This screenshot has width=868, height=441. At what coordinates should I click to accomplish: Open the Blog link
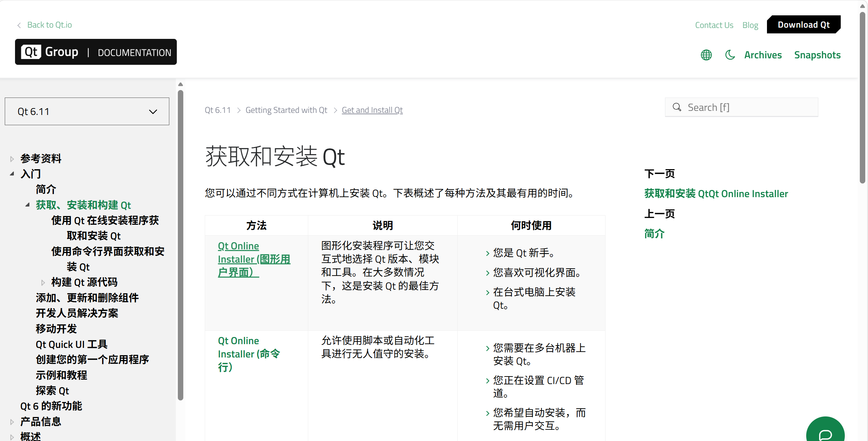click(x=750, y=25)
